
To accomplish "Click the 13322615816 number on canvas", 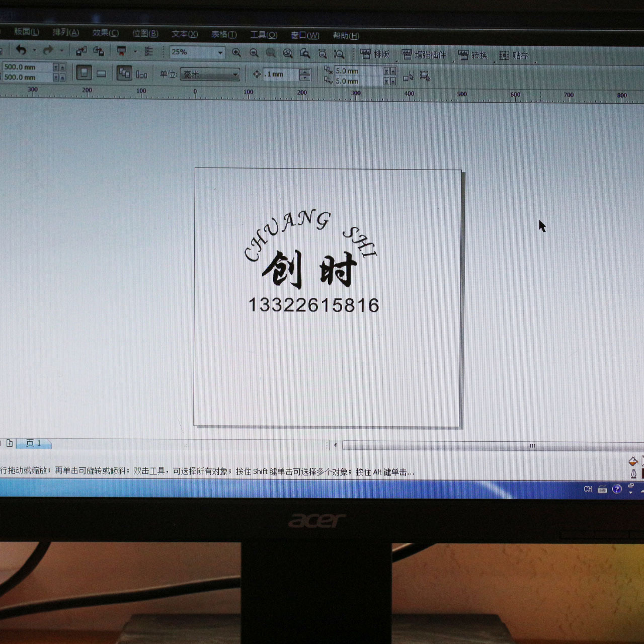I will (x=314, y=305).
